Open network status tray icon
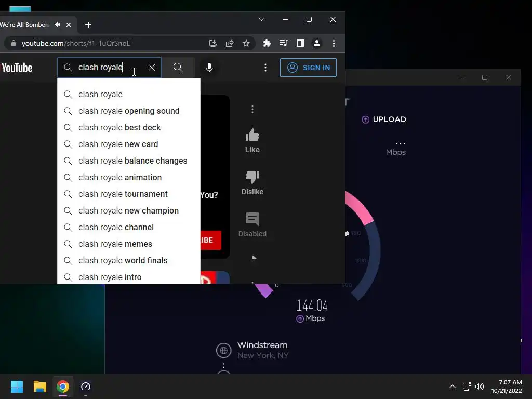The image size is (532, 399). click(x=467, y=387)
